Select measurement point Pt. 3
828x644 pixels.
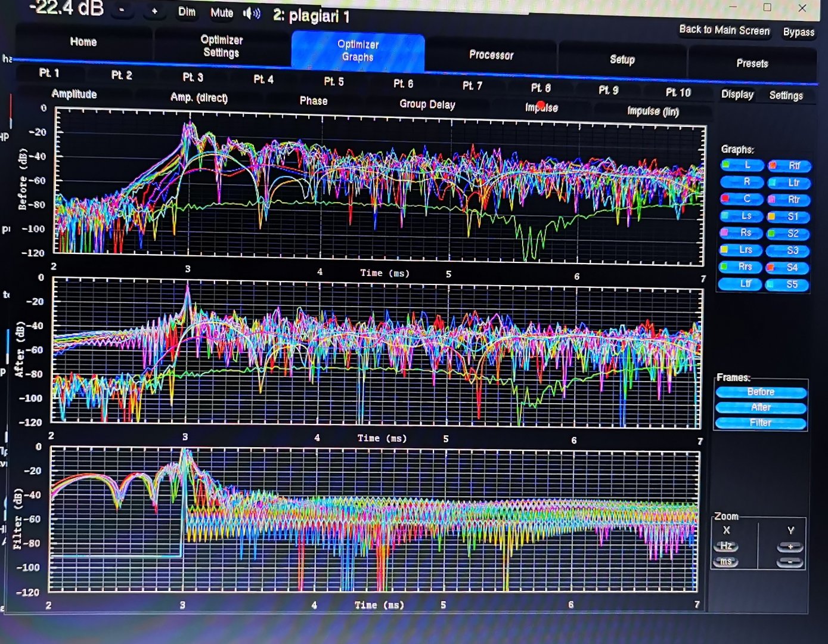(193, 78)
